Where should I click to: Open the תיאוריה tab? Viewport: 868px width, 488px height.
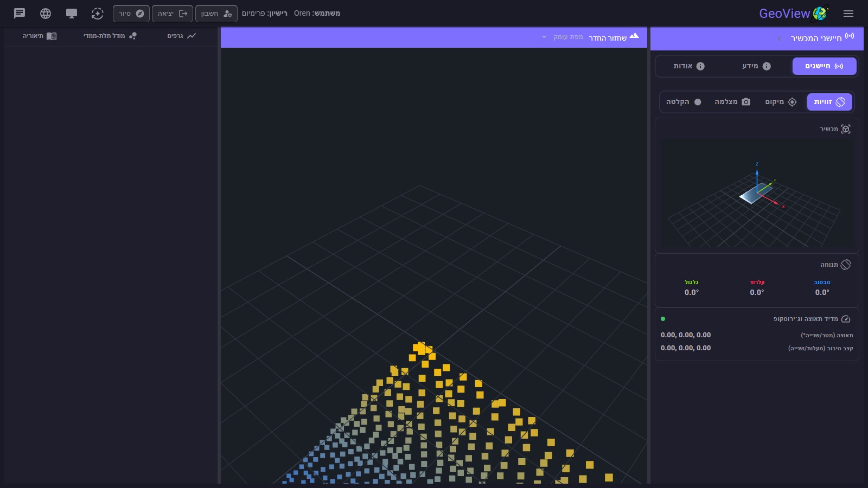tap(40, 36)
